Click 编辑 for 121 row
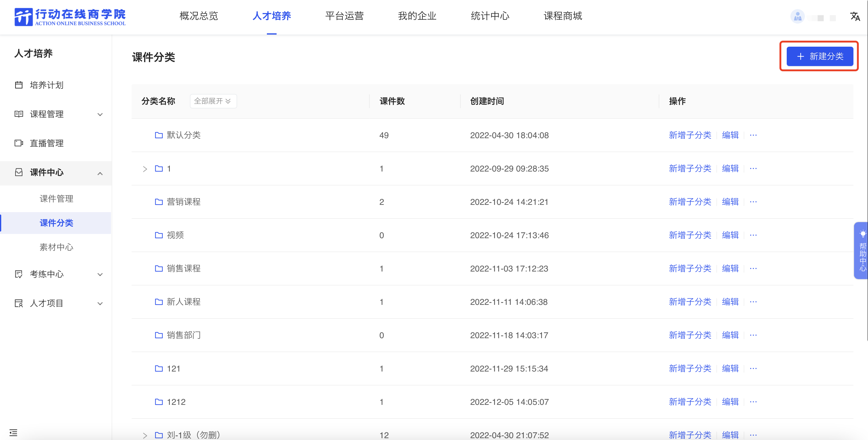 point(730,368)
